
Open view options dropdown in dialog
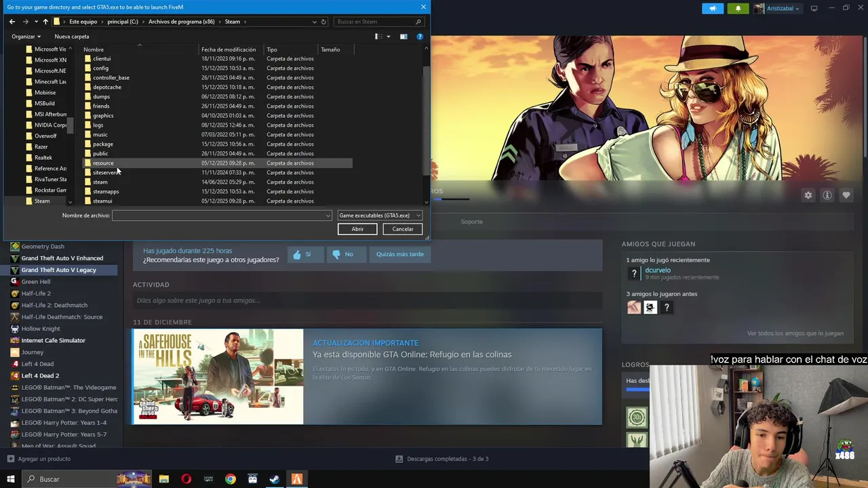pos(389,37)
